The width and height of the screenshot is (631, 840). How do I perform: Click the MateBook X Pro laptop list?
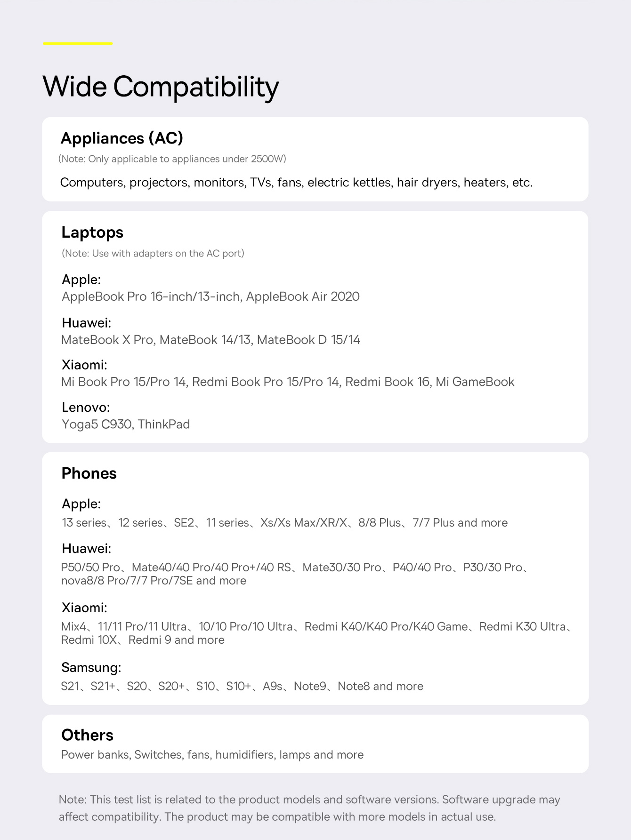210,340
